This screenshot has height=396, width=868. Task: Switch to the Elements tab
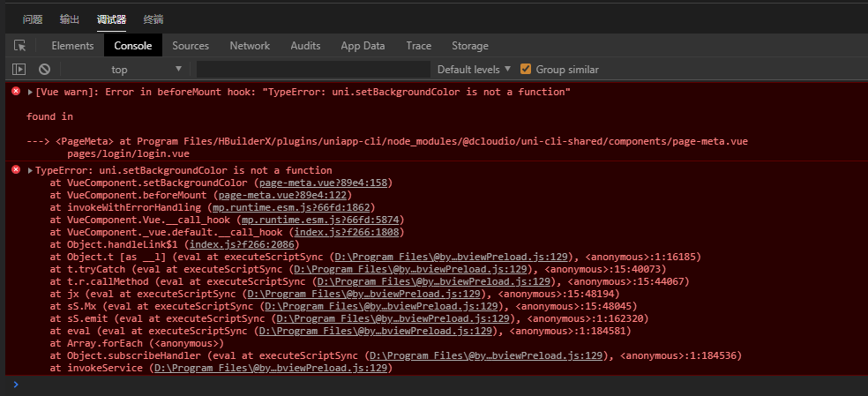tap(72, 46)
